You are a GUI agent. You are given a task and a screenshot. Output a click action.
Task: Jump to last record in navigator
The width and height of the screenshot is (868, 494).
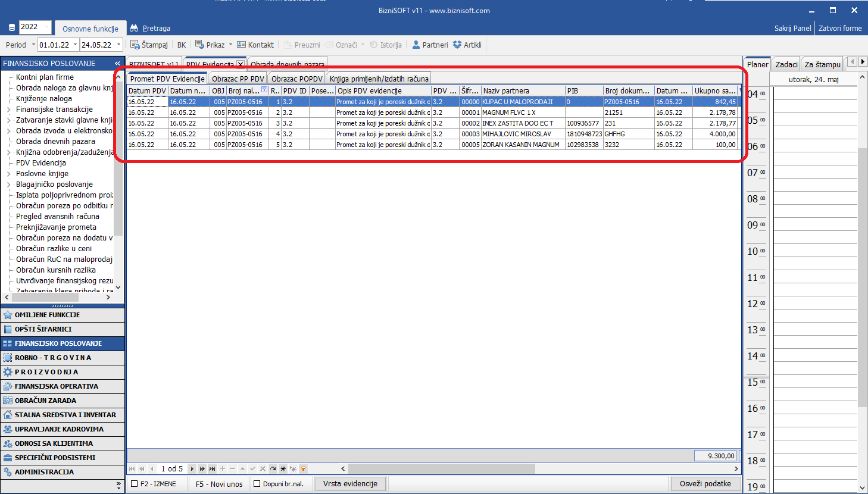(x=212, y=469)
